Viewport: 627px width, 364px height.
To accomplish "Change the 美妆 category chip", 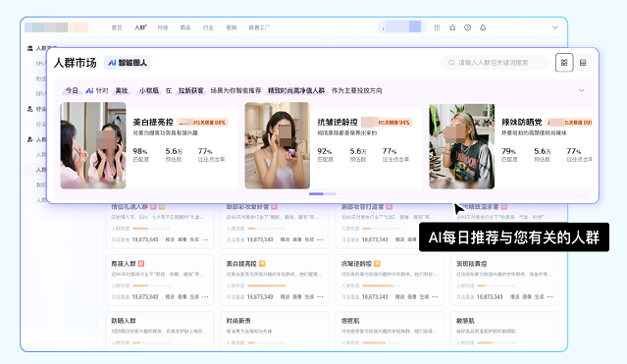I will [x=122, y=91].
